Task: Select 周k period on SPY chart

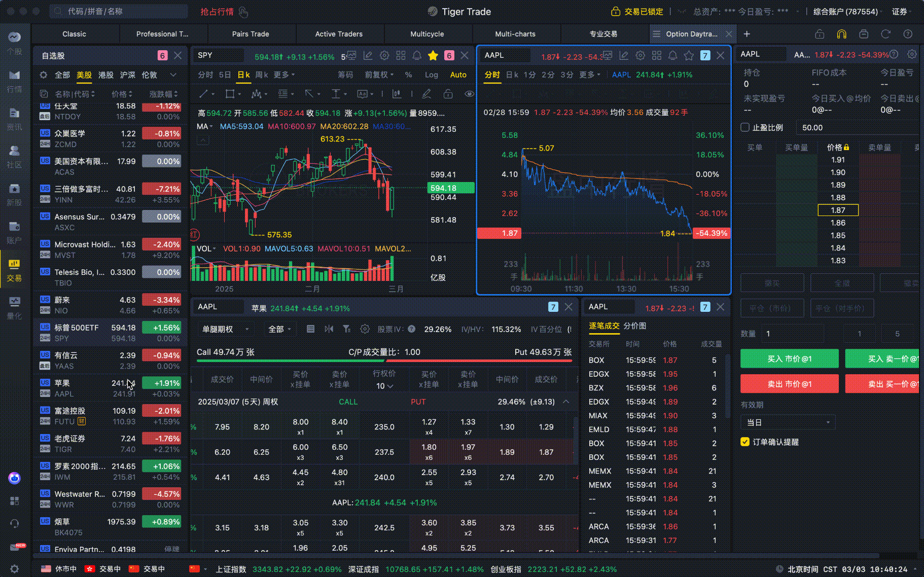Action: [262, 75]
